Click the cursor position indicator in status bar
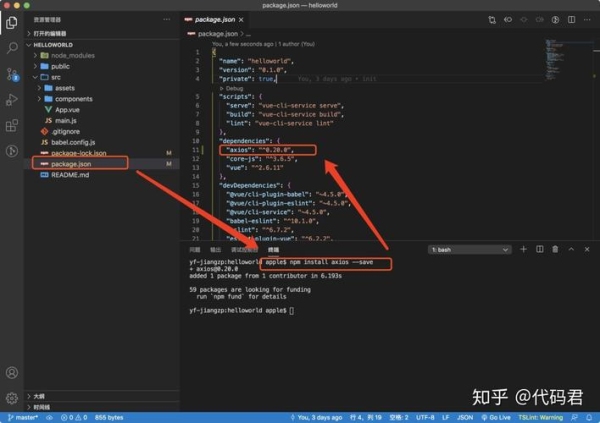This screenshot has width=600, height=423. [x=366, y=418]
